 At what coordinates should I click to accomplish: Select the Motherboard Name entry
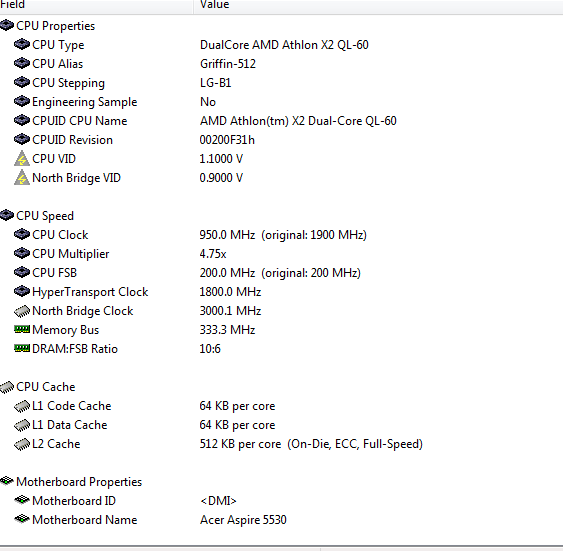[282, 520]
